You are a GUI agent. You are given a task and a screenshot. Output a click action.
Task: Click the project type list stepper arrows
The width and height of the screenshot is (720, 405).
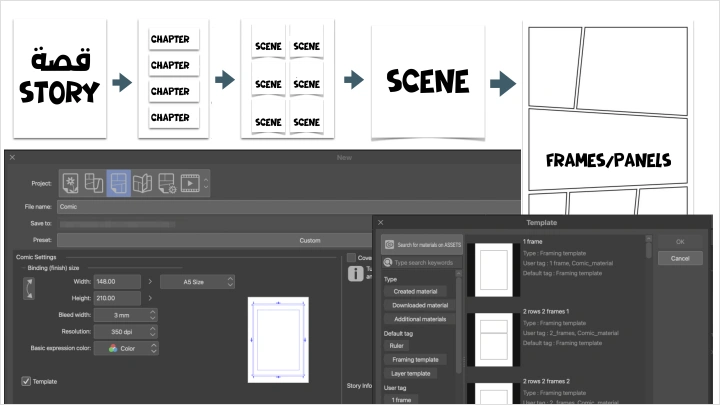(x=206, y=183)
